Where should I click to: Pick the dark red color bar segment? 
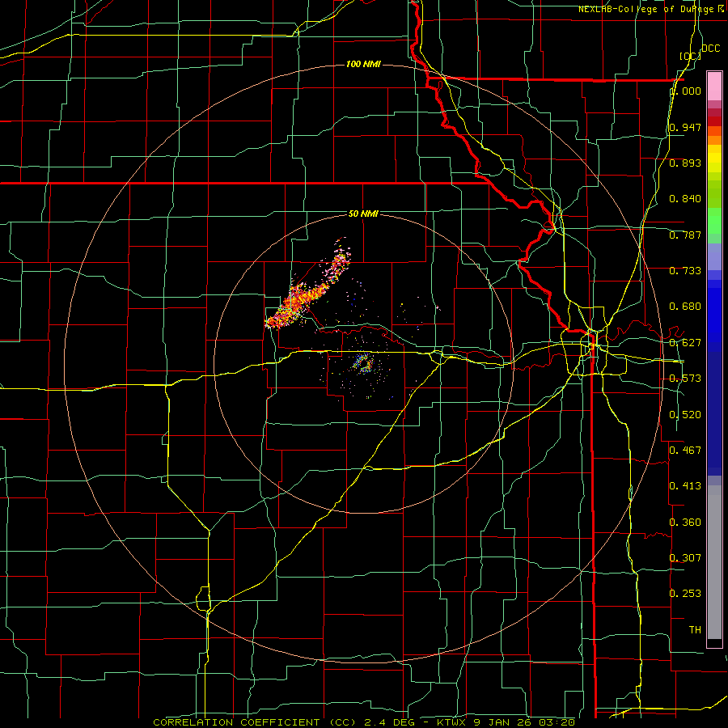[x=714, y=121]
